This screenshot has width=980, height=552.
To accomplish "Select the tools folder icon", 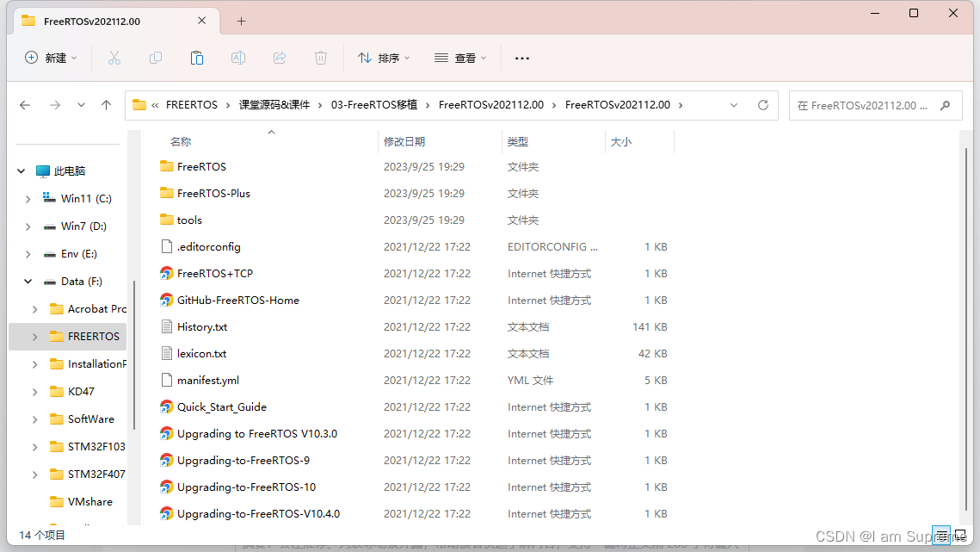I will [166, 220].
